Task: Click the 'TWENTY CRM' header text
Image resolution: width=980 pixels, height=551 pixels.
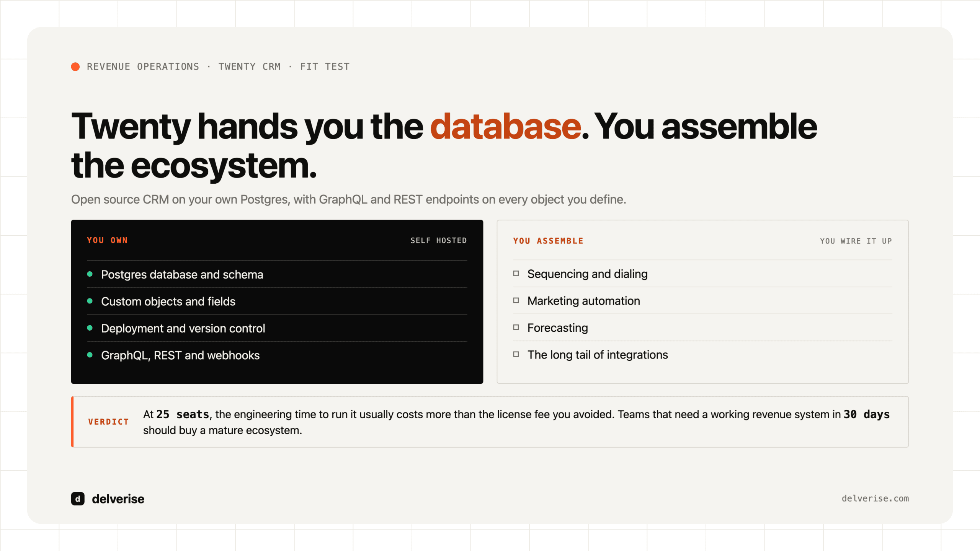Action: click(249, 67)
